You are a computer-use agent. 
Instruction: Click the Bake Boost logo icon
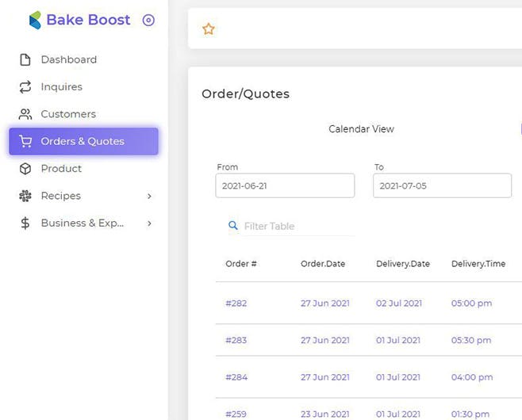(35, 20)
